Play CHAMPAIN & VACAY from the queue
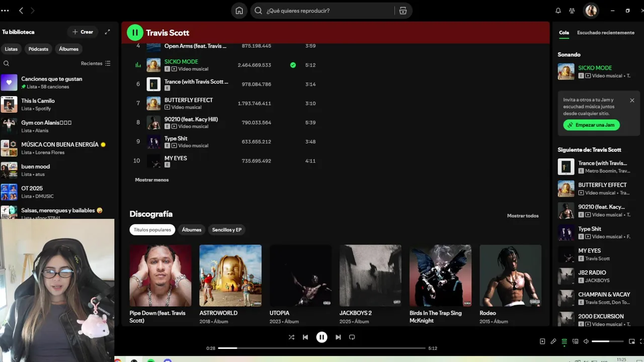This screenshot has width=644, height=362. point(598,298)
